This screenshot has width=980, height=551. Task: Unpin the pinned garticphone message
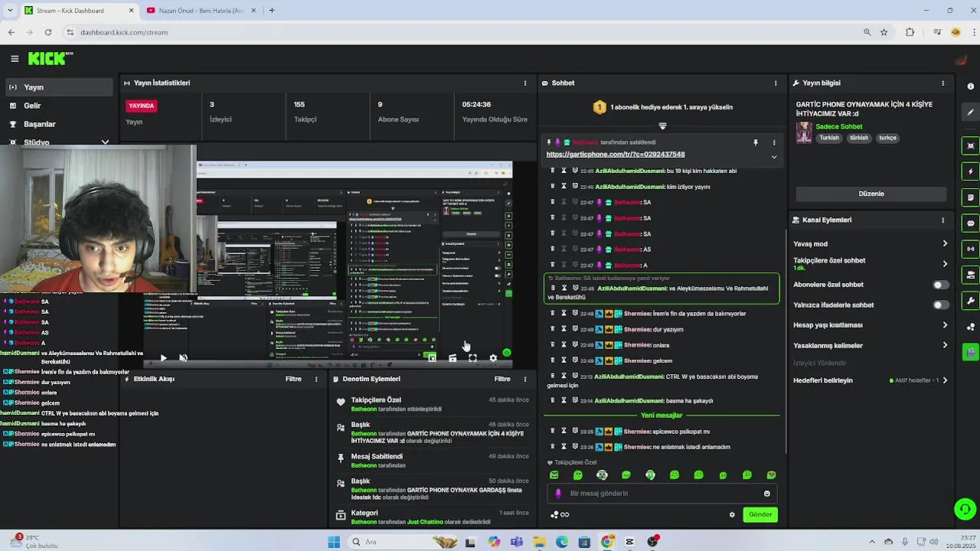[756, 142]
